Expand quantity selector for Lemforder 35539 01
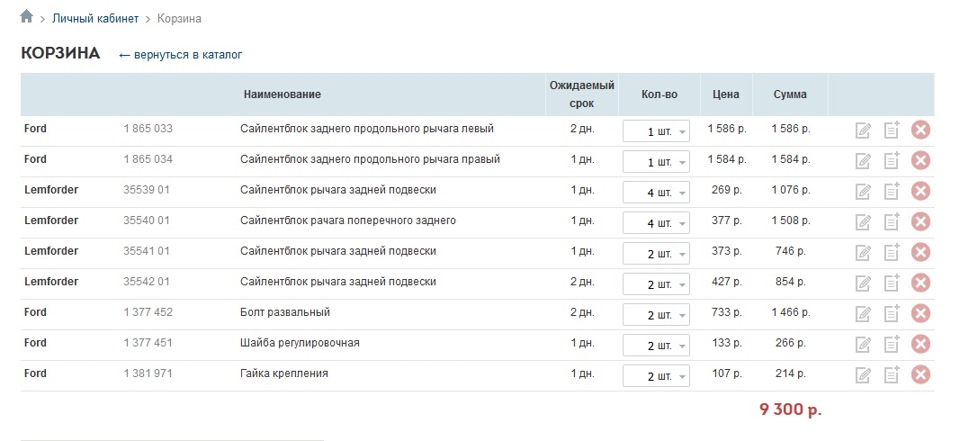The height and width of the screenshot is (441, 960). point(656,192)
